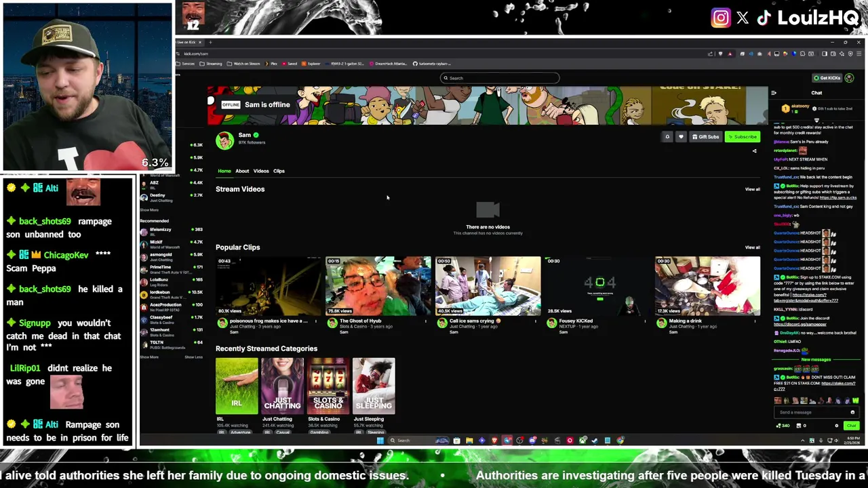
Task: Play the Fousey KICKed clip thumbnail
Action: click(x=597, y=286)
